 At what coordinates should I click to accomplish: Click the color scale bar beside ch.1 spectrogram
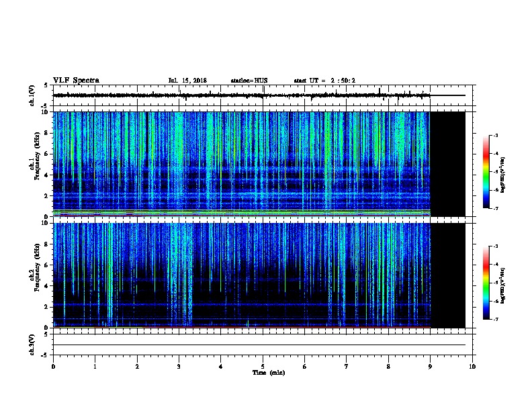pos(486,172)
